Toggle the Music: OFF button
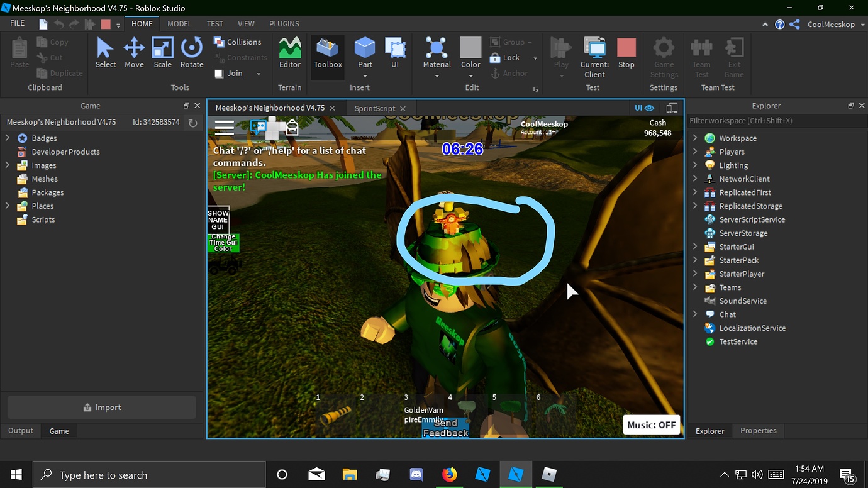 pos(652,425)
